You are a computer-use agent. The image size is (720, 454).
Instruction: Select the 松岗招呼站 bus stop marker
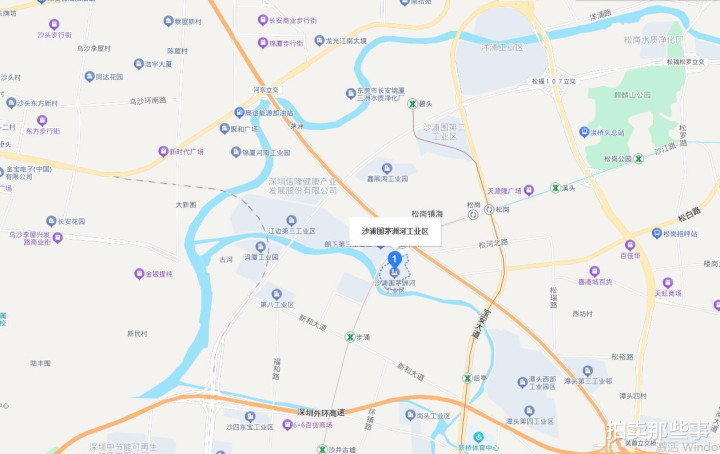pyautogui.click(x=657, y=233)
